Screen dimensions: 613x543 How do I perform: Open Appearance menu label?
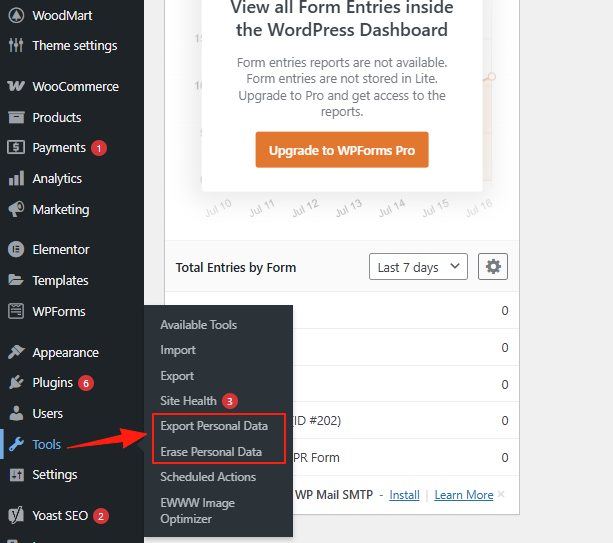pyautogui.click(x=66, y=353)
